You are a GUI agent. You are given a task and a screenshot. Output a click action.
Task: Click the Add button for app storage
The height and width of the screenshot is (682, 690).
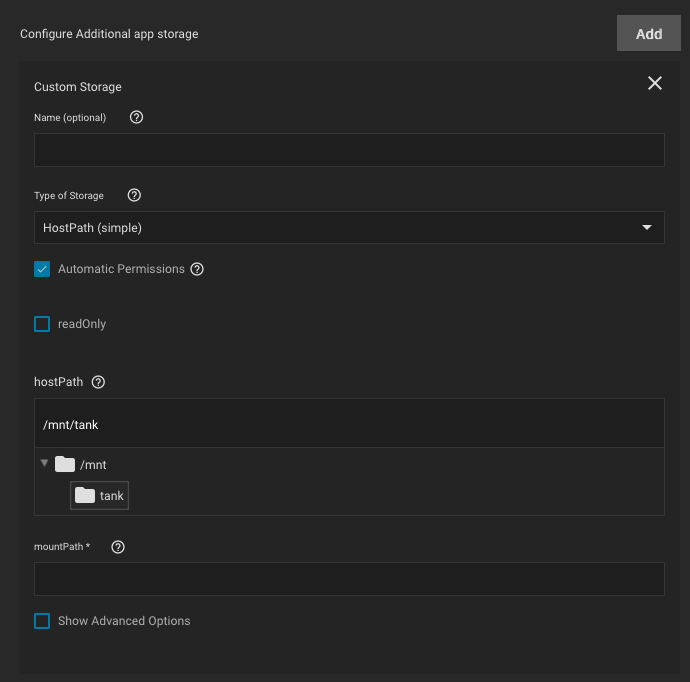(649, 33)
